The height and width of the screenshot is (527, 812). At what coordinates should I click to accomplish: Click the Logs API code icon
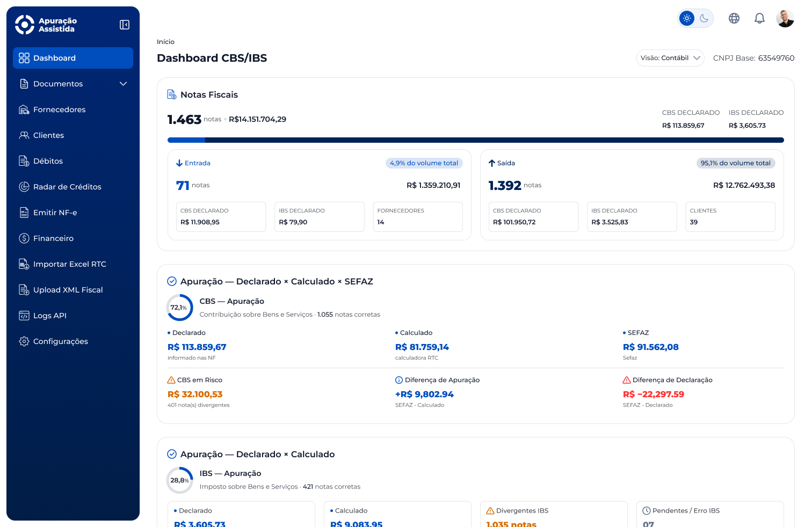[24, 316]
